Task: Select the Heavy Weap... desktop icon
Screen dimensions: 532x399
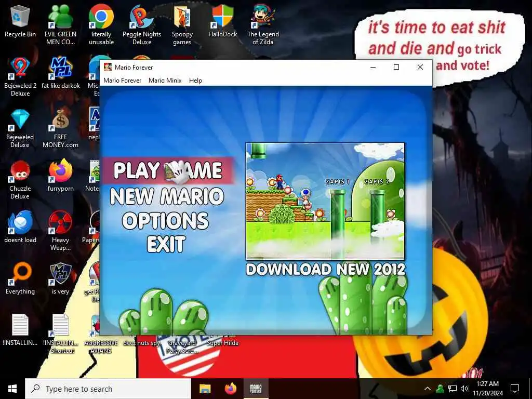Action: coord(60,231)
